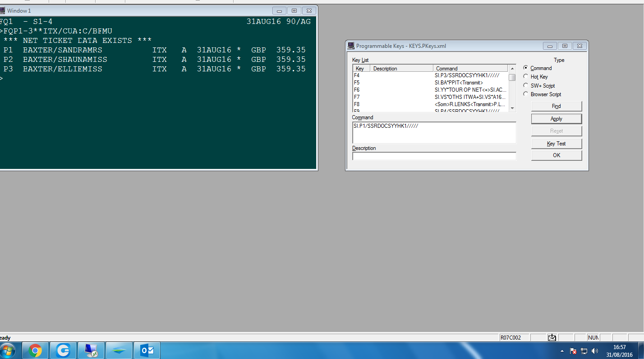Image resolution: width=644 pixels, height=359 pixels.
Task: Open Outlook from the taskbar
Action: 147,350
